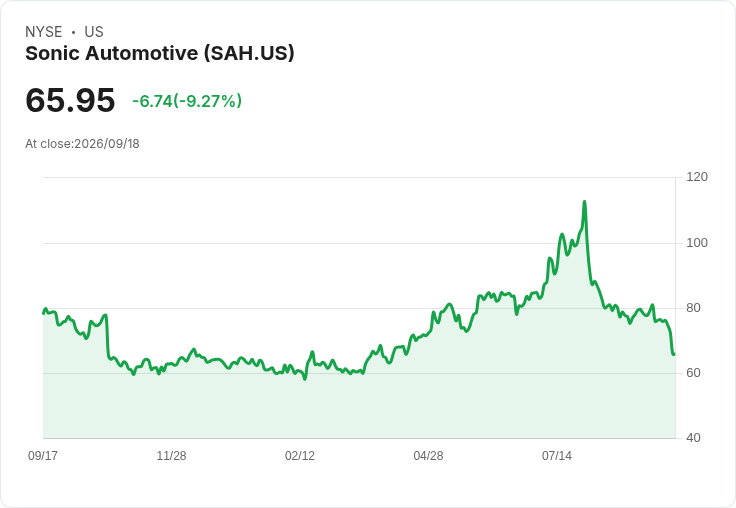Click the lowest dip in the chart line near 02/12
This screenshot has height=508, width=736.
(x=305, y=378)
